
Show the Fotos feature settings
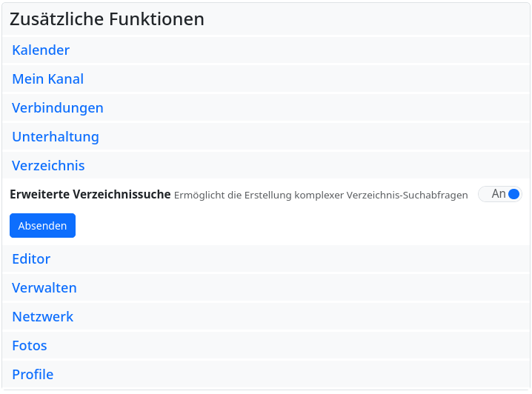(x=30, y=346)
